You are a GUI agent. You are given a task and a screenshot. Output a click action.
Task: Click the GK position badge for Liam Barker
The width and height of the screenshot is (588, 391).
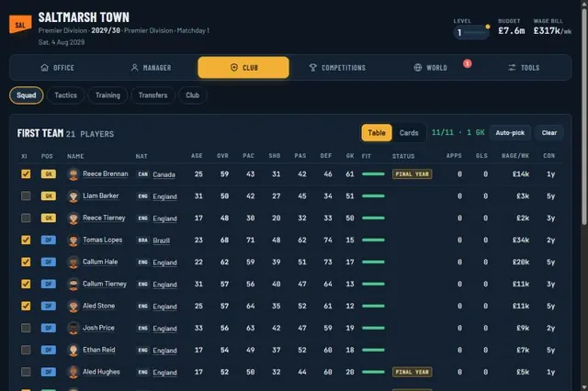[x=49, y=195]
